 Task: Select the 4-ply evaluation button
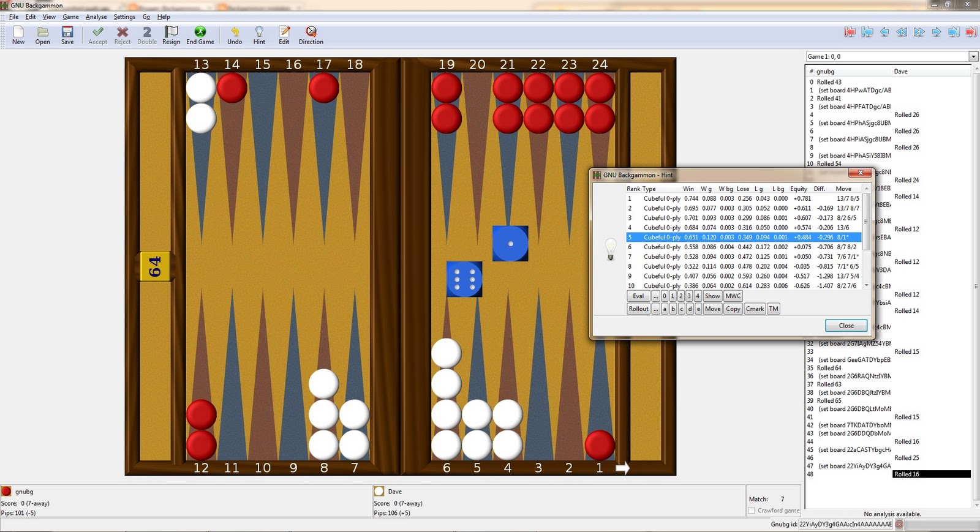click(697, 296)
